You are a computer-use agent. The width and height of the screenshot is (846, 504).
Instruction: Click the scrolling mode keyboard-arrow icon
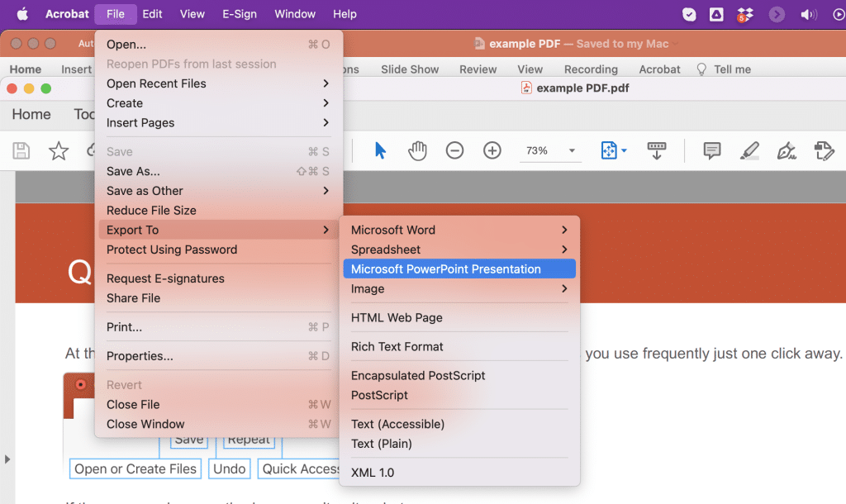pos(657,151)
